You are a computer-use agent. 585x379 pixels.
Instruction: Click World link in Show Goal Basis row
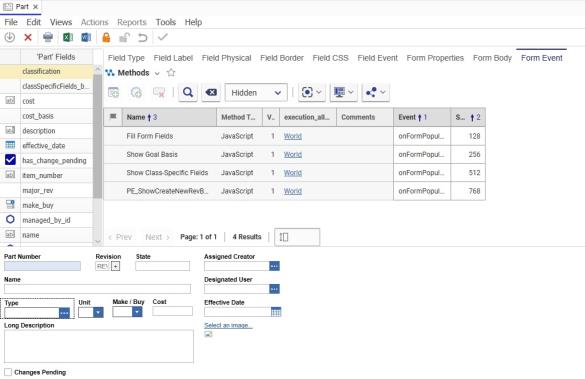click(x=292, y=154)
